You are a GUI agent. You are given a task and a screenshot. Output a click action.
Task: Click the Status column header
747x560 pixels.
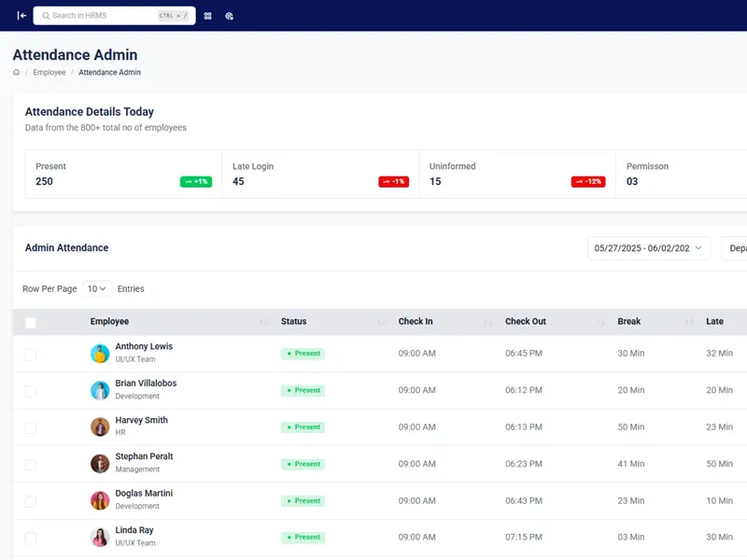tap(293, 321)
